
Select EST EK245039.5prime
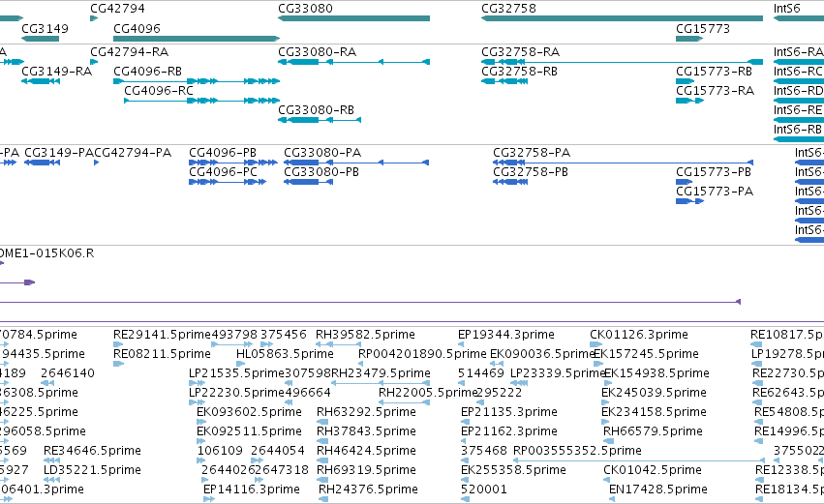(654, 393)
